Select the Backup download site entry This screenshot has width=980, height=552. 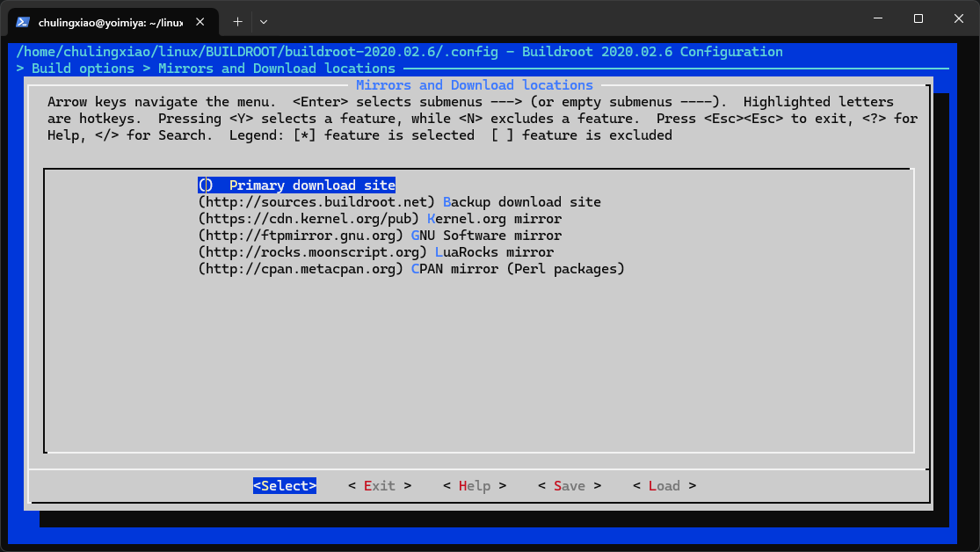[399, 202]
